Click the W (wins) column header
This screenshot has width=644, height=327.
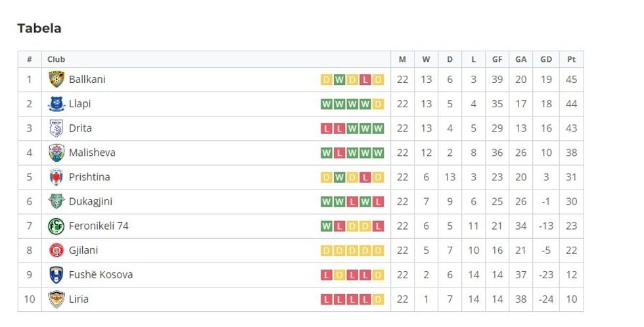pos(426,59)
